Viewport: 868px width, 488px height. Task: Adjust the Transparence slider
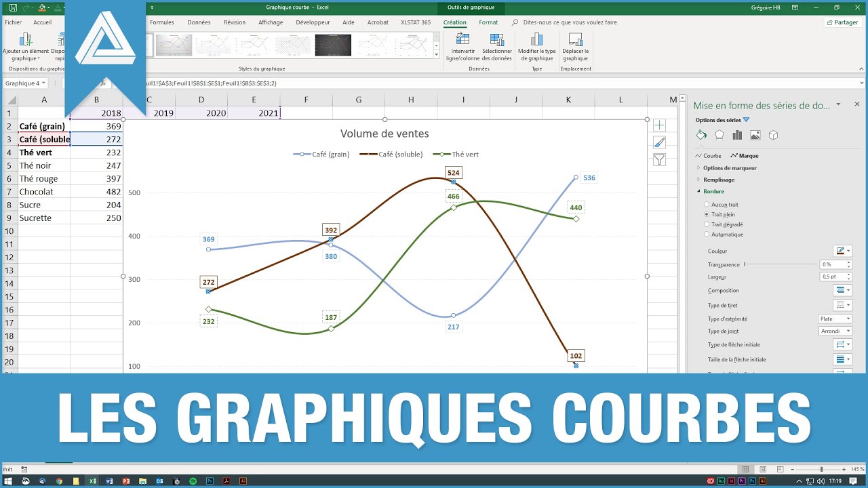[781, 264]
